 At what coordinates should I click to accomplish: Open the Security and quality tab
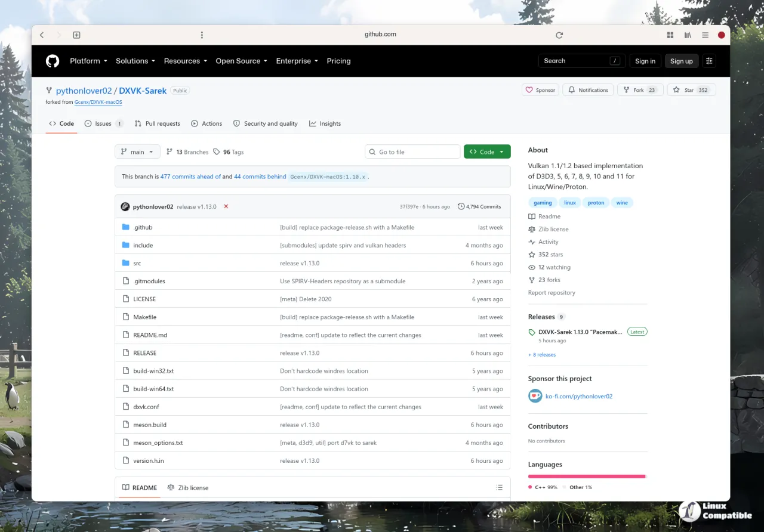[265, 123]
